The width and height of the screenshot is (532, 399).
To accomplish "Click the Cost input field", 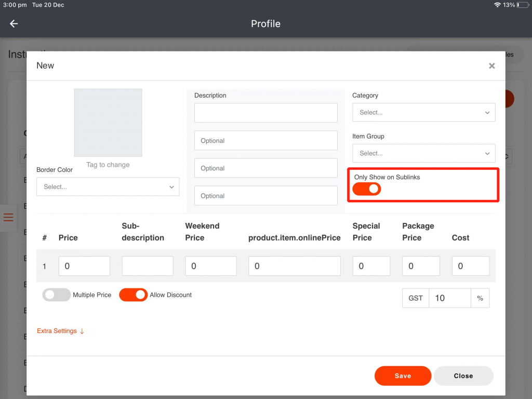I will click(470, 266).
